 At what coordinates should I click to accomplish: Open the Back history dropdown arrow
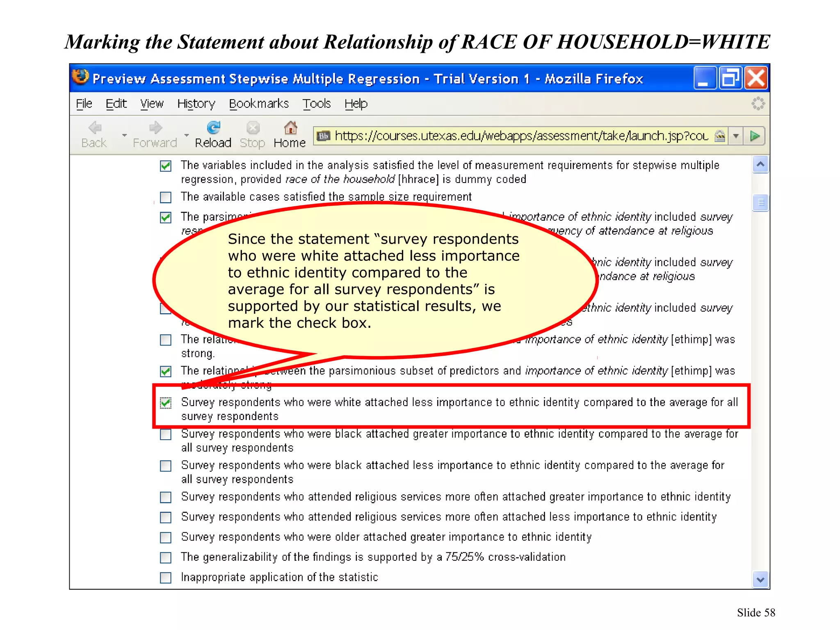pyautogui.click(x=124, y=135)
